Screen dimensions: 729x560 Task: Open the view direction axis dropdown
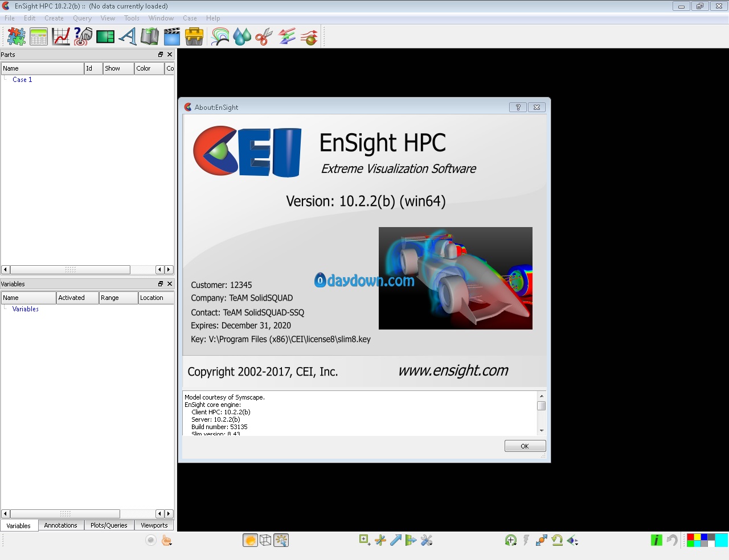point(572,540)
